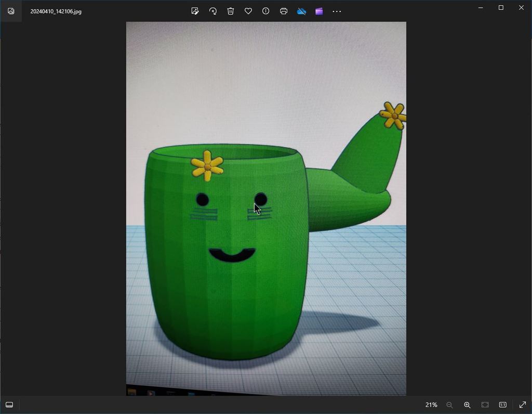Enter full screen with the diagonal arrows
The image size is (532, 414).
click(523, 405)
